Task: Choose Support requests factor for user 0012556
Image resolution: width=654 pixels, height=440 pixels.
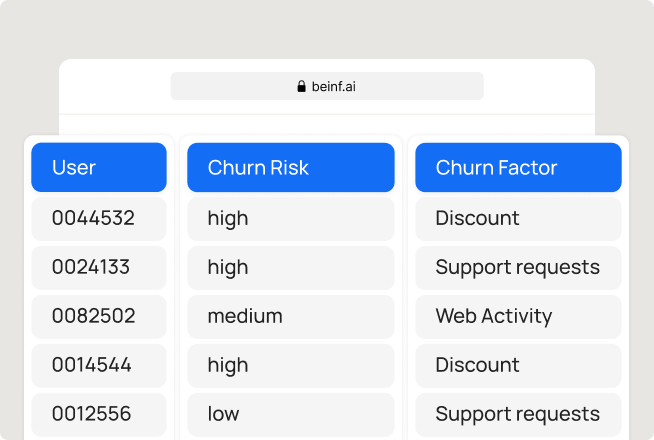Action: point(518,414)
